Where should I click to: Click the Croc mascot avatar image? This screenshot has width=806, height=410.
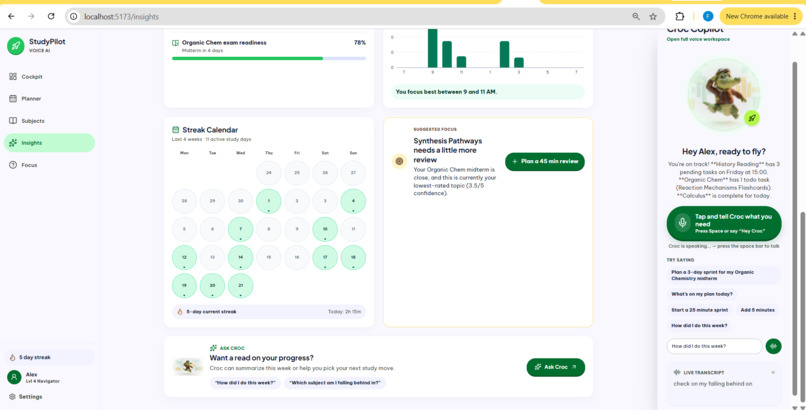(x=723, y=95)
